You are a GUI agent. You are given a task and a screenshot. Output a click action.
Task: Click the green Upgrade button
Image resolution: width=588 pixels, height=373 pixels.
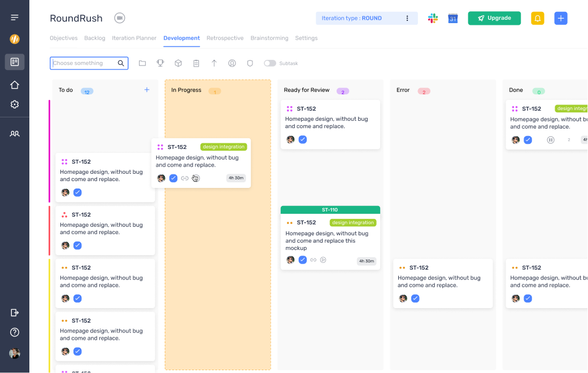494,18
